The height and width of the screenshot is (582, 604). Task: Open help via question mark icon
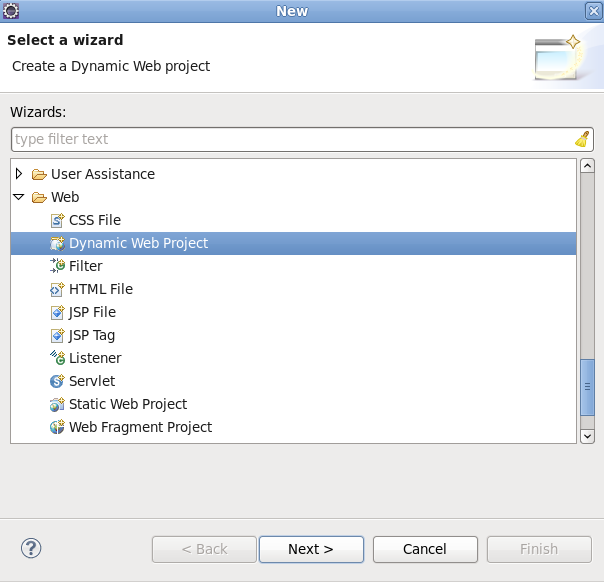click(31, 548)
